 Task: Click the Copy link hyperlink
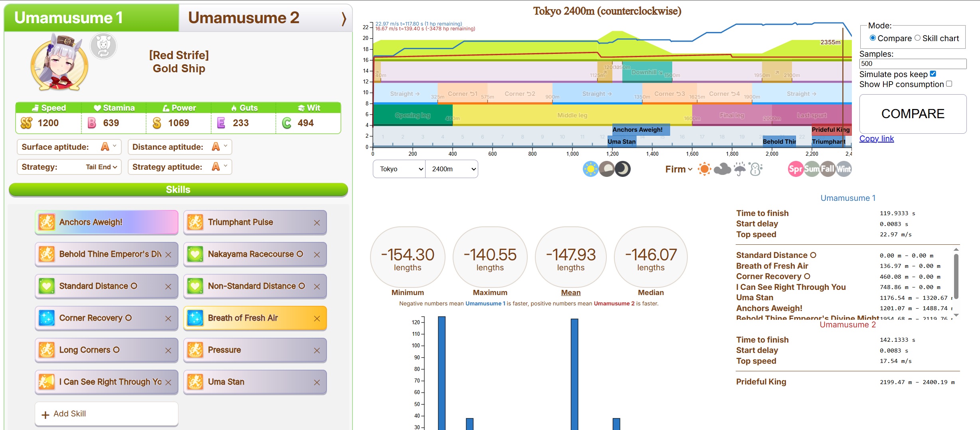877,139
